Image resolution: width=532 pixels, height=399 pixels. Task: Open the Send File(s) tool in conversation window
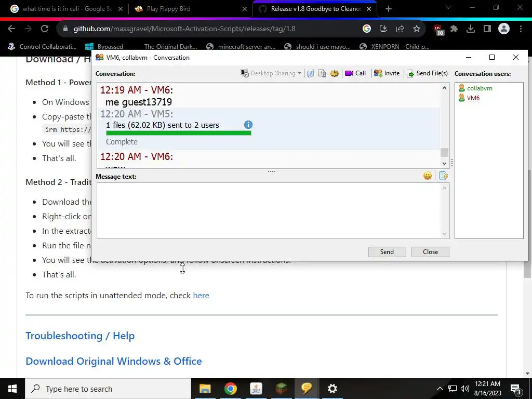click(x=427, y=73)
